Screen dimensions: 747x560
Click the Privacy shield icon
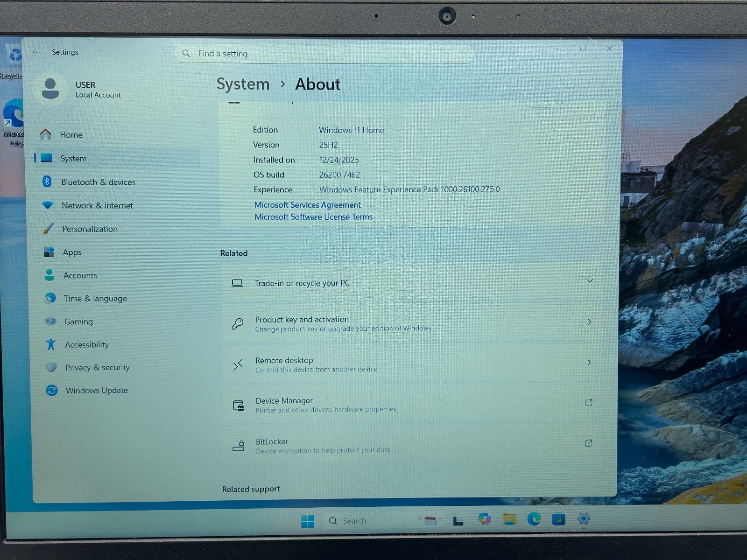[51, 367]
